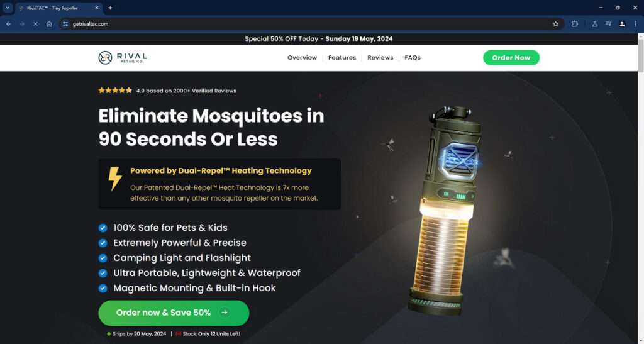Click the green Order Now button

(511, 58)
